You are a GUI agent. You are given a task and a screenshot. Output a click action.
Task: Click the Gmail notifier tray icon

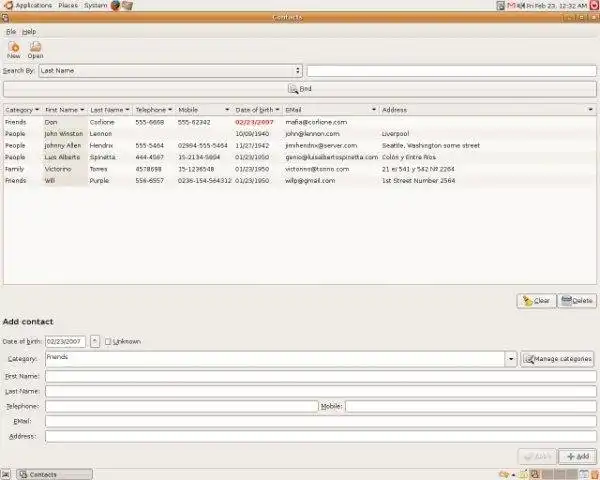[x=511, y=5]
